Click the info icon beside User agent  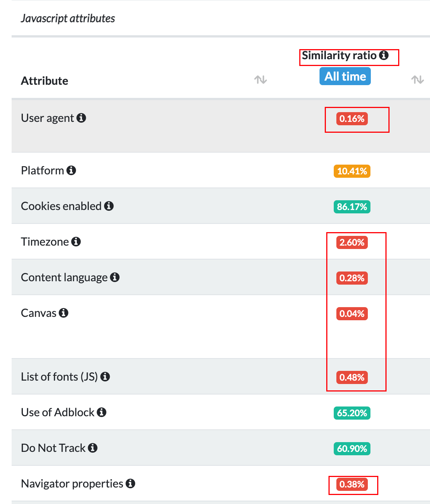click(x=81, y=118)
